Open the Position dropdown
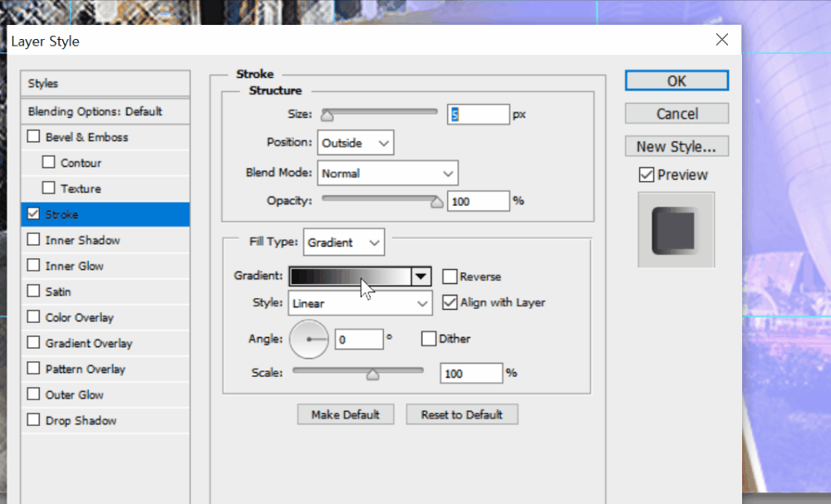This screenshot has width=831, height=504. (x=356, y=143)
